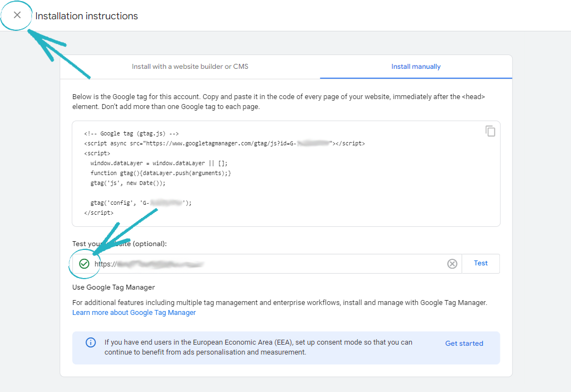Open Learn more about Google Tag Manager
This screenshot has width=571, height=392.
tap(134, 313)
